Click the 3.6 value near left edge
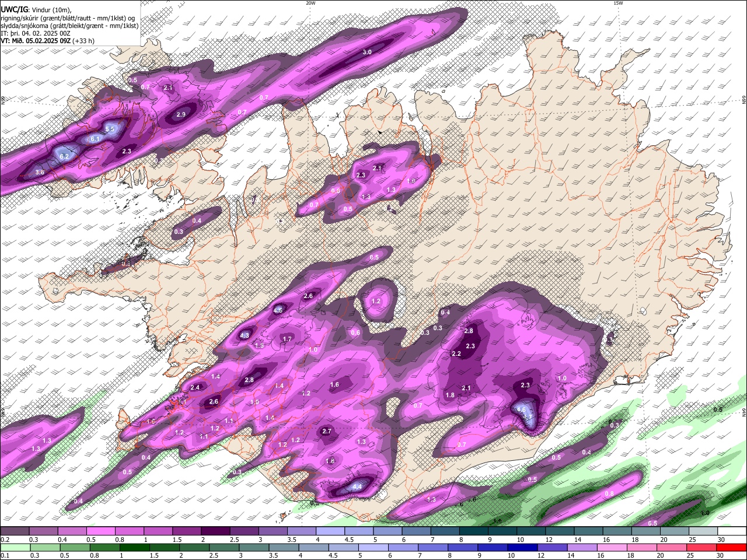This screenshot has height=560, width=747. point(40,172)
